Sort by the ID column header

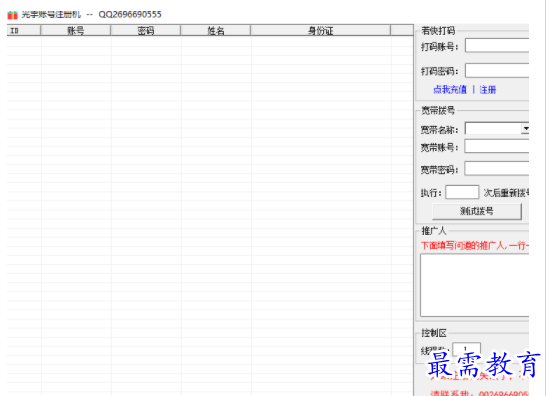pyautogui.click(x=24, y=31)
